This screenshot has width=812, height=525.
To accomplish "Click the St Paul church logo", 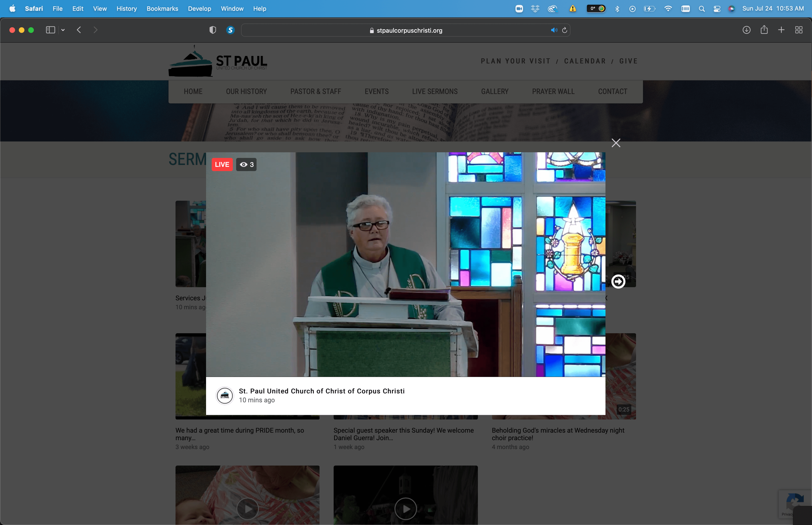I will 218,61.
